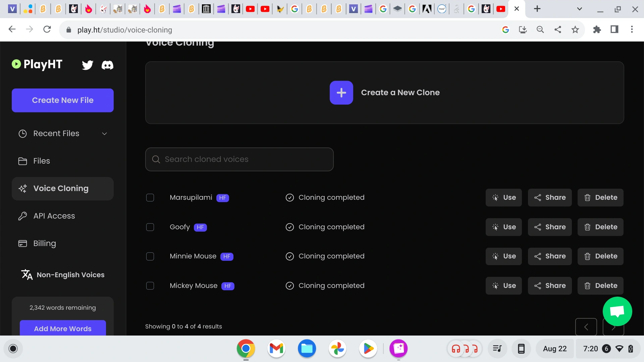Expand the Recent Files chevron

[x=104, y=134]
